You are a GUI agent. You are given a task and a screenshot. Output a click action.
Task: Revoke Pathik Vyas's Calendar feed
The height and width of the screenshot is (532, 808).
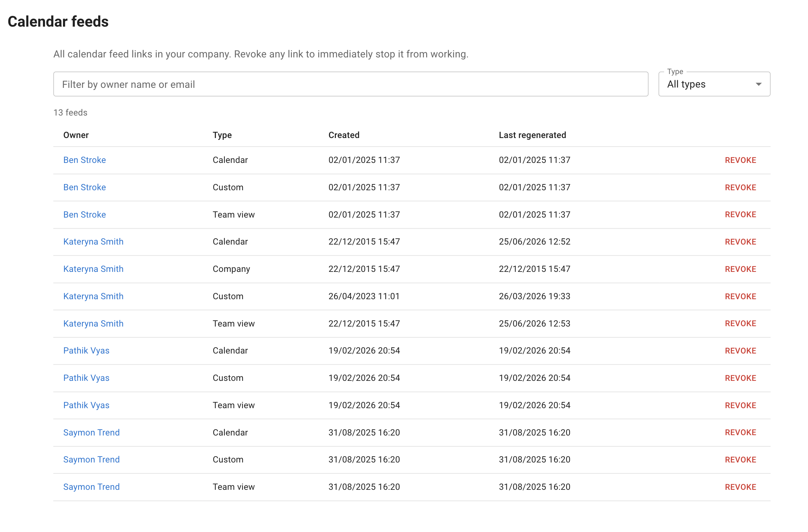741,351
